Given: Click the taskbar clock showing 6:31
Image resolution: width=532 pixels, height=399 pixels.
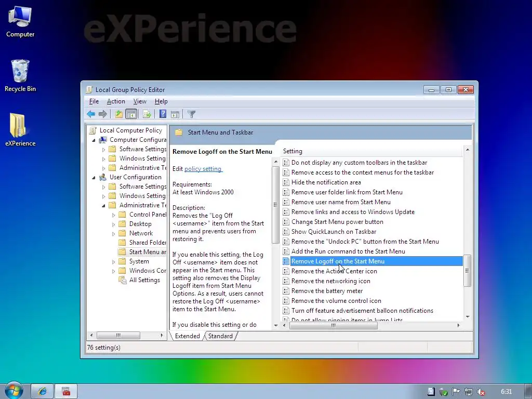Looking at the screenshot, I should click(506, 392).
